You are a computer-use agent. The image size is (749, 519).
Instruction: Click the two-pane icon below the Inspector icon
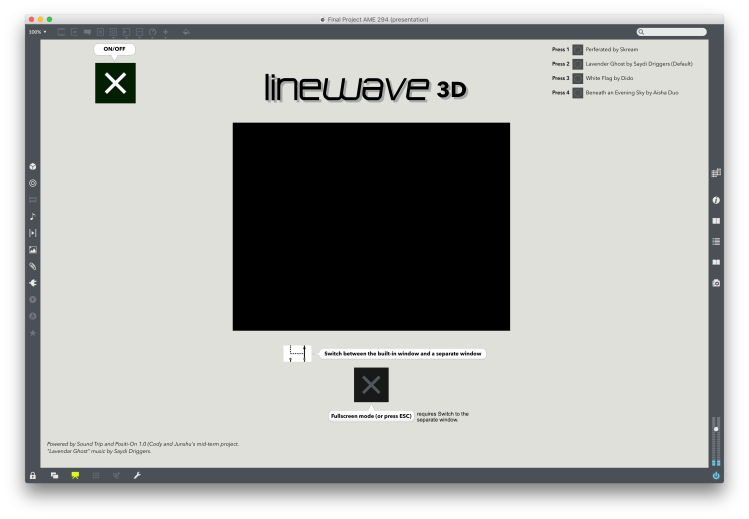click(x=716, y=221)
